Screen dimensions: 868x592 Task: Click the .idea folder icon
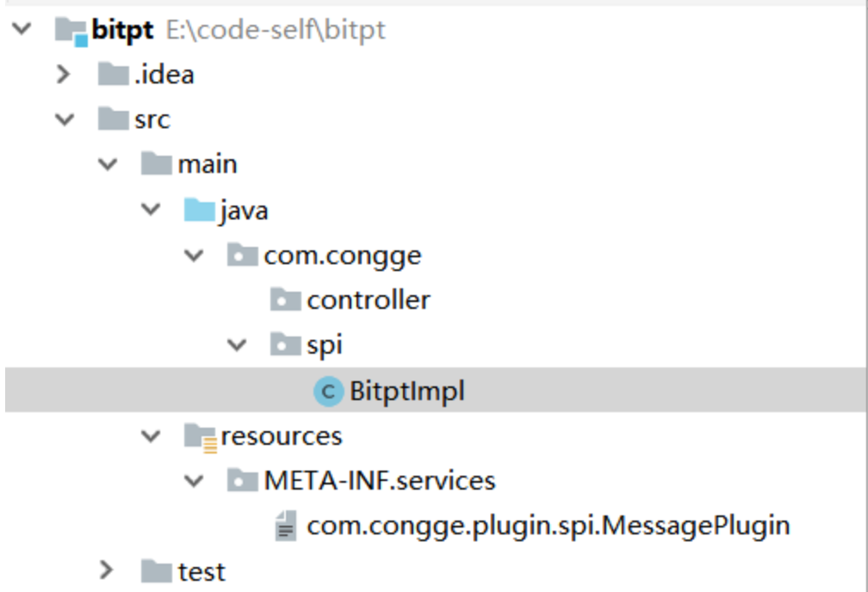[114, 74]
